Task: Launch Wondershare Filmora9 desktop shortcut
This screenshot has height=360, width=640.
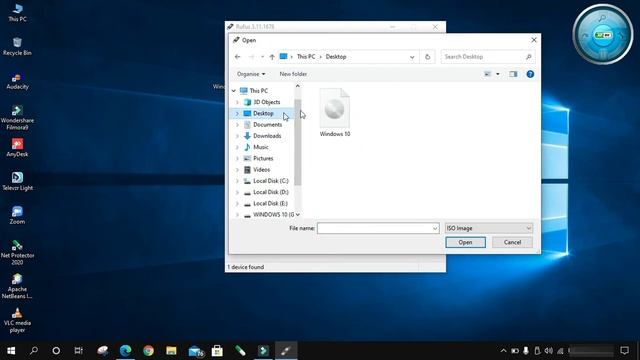Action: pos(17,117)
